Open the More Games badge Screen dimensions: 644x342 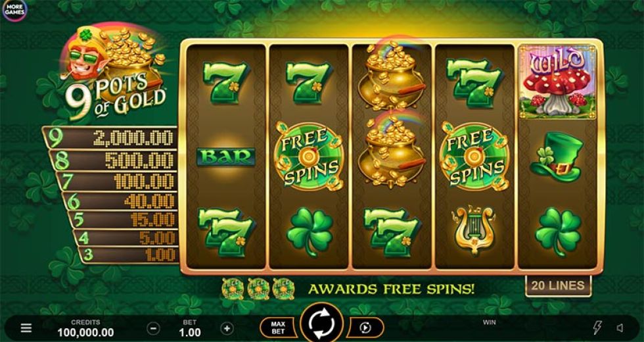[x=14, y=10]
